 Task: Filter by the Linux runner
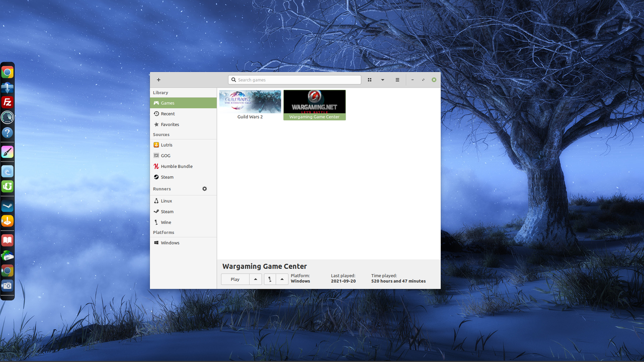click(183, 201)
